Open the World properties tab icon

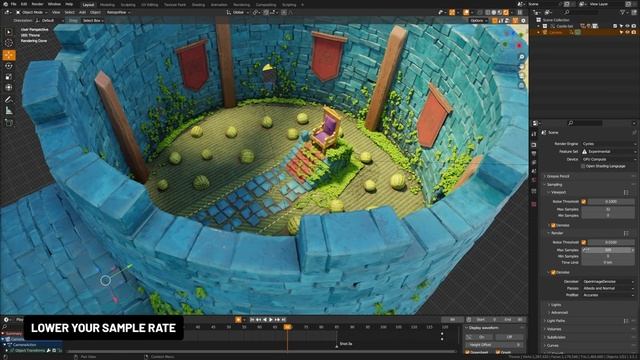click(534, 180)
